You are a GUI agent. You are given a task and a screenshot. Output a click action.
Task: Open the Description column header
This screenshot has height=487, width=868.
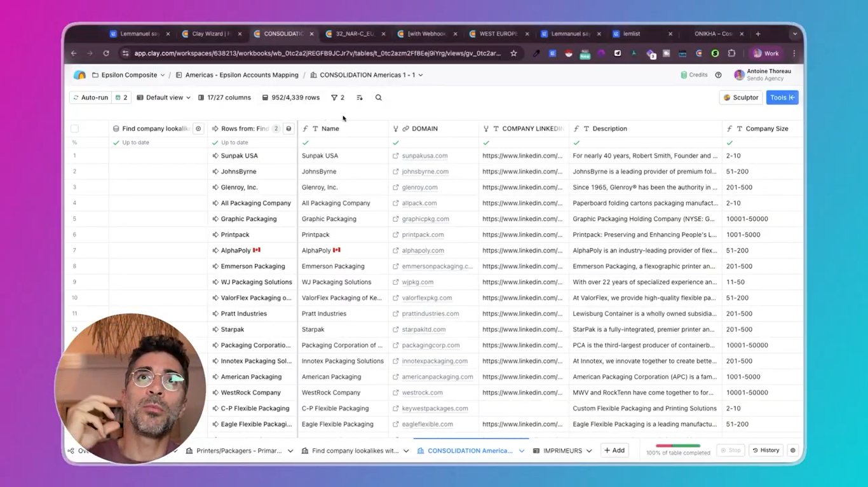[646, 128]
